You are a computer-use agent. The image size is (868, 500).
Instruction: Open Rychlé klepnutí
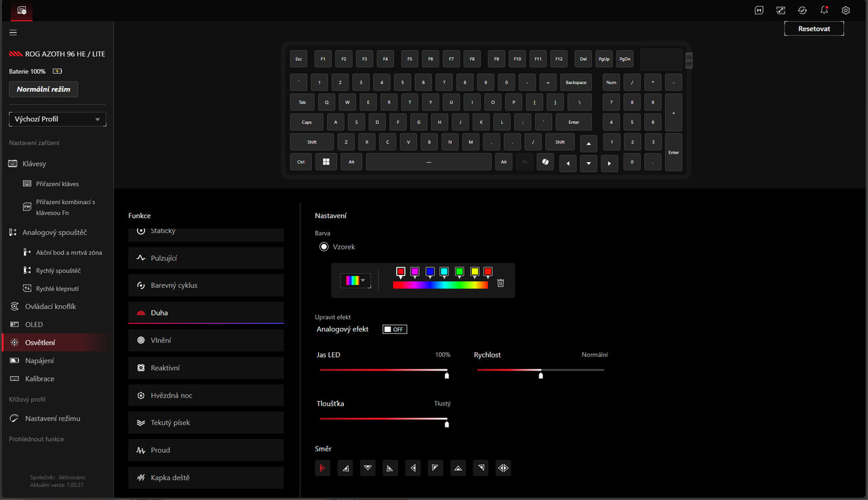[x=56, y=289]
